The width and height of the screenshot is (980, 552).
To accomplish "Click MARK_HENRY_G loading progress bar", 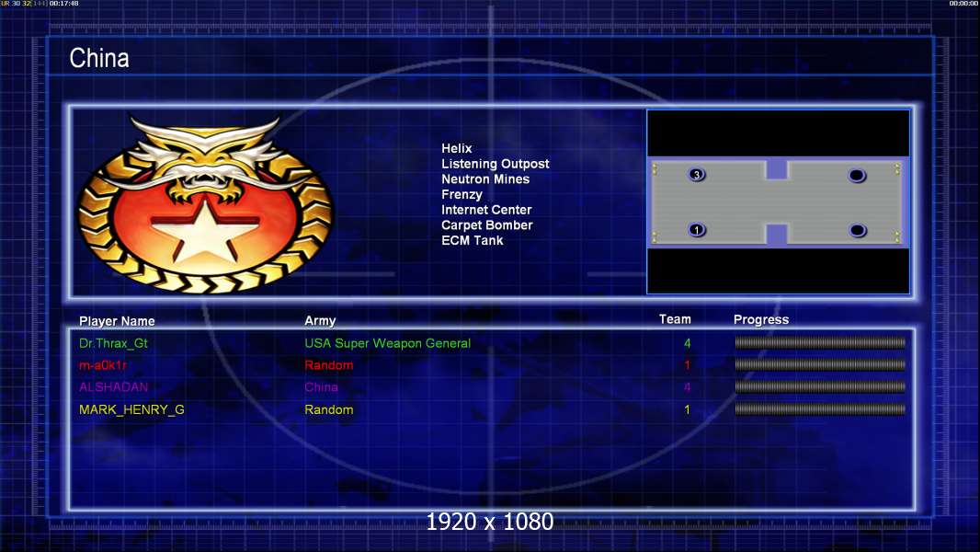I will coord(820,409).
